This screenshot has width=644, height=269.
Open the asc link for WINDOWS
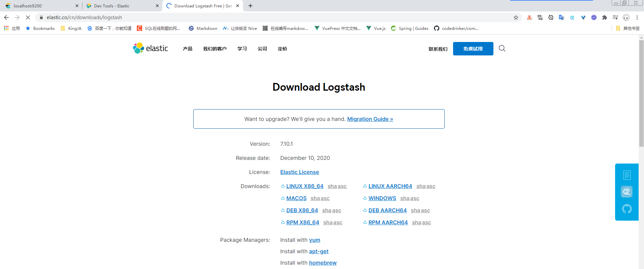415,198
